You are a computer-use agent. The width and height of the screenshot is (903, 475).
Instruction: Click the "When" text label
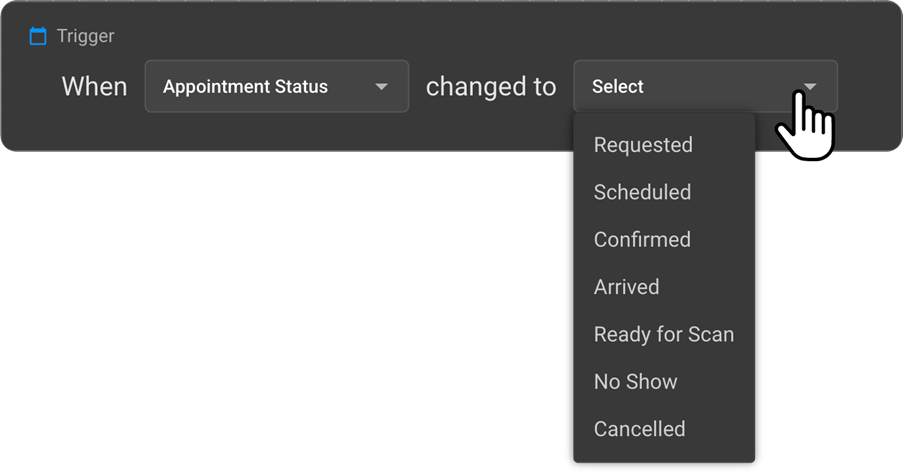coord(94,87)
